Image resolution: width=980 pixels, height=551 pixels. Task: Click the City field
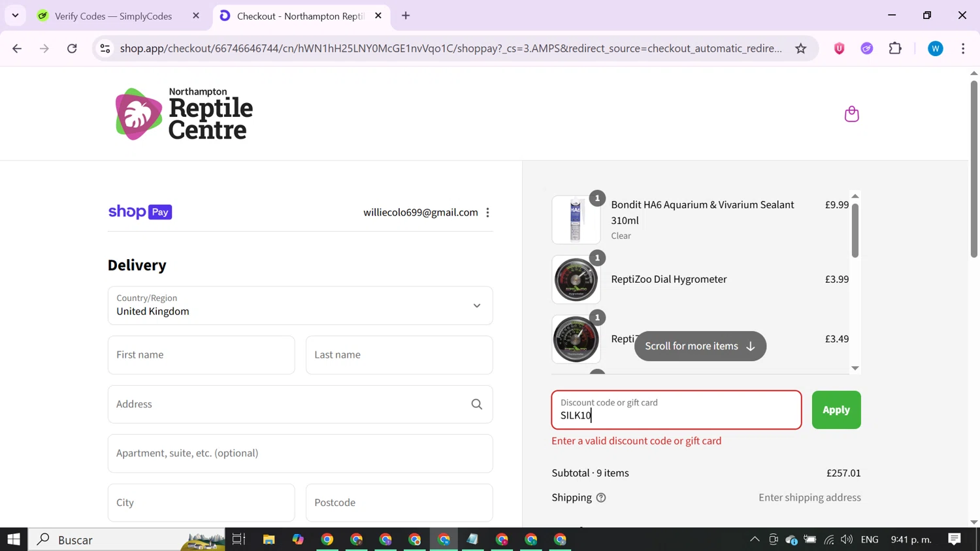point(201,503)
